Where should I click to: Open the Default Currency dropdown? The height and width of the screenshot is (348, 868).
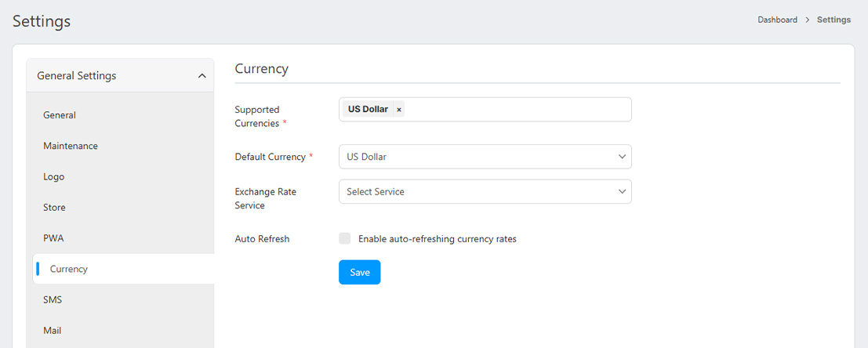pos(485,157)
